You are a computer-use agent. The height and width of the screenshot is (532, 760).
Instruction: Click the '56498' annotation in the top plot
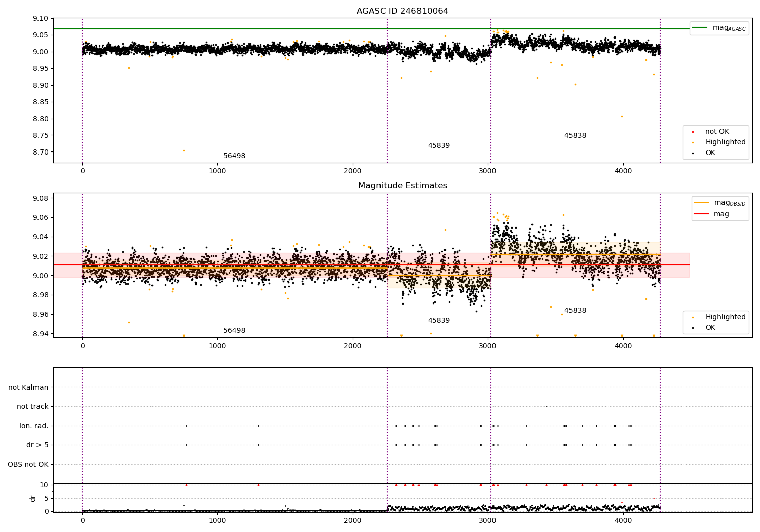click(x=234, y=156)
